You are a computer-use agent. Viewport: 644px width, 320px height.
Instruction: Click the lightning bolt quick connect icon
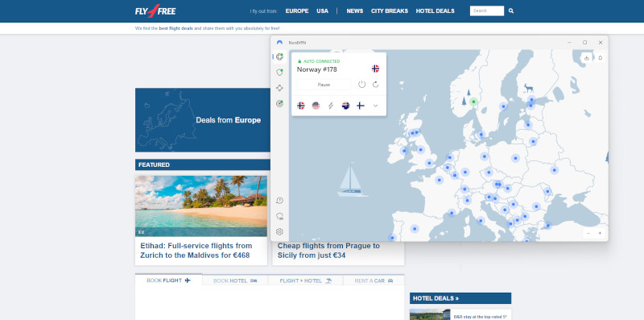331,106
